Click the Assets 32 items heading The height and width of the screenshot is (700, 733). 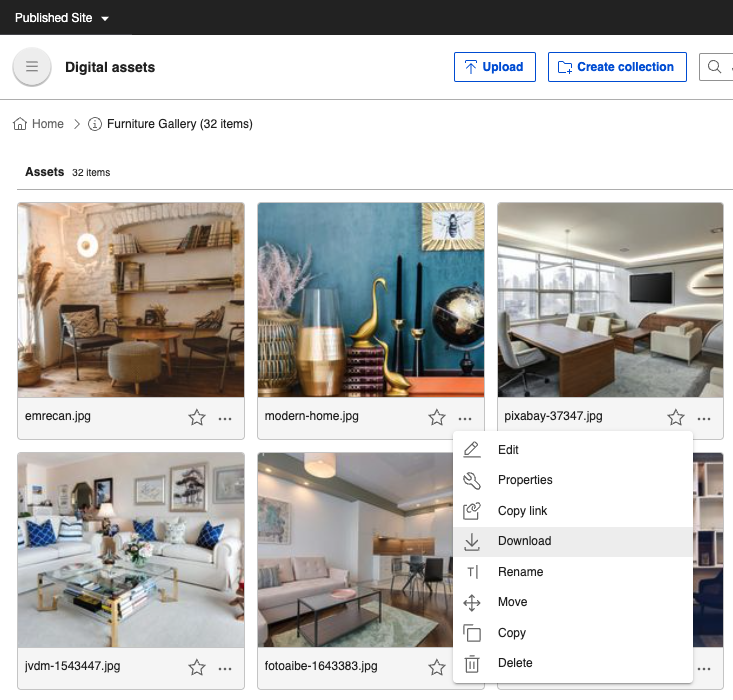click(x=68, y=172)
